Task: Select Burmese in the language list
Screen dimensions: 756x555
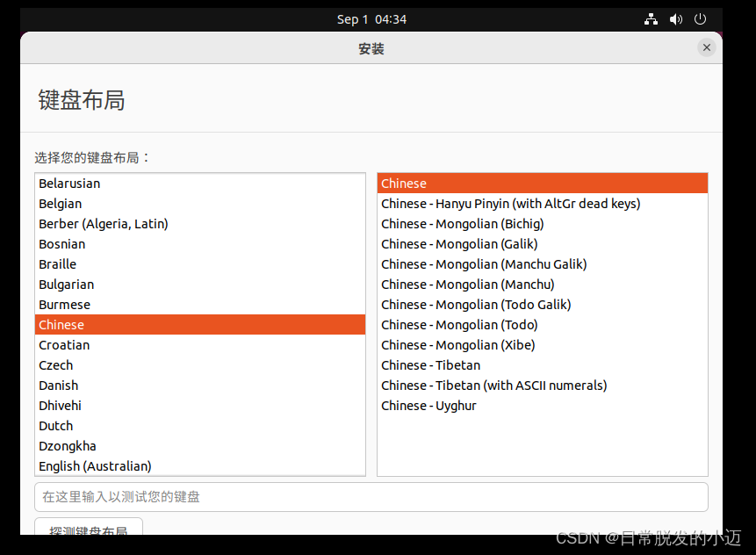Action: (x=200, y=305)
